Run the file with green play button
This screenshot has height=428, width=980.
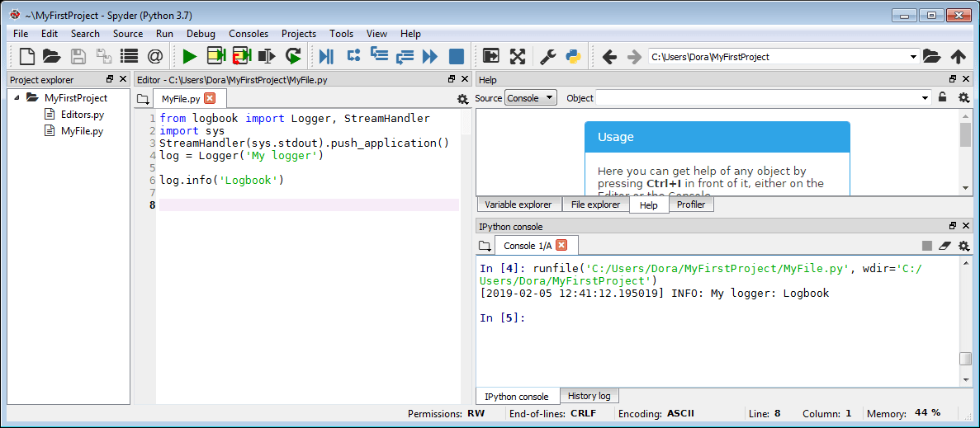tap(190, 56)
